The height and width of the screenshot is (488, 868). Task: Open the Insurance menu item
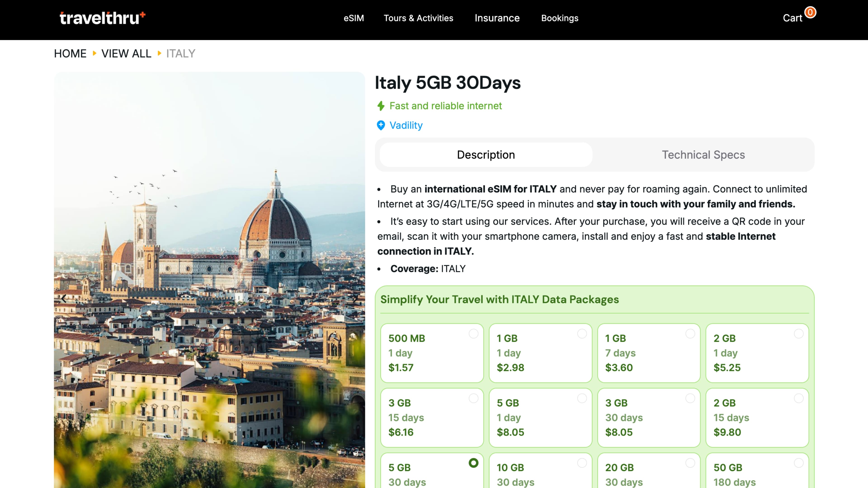point(497,18)
